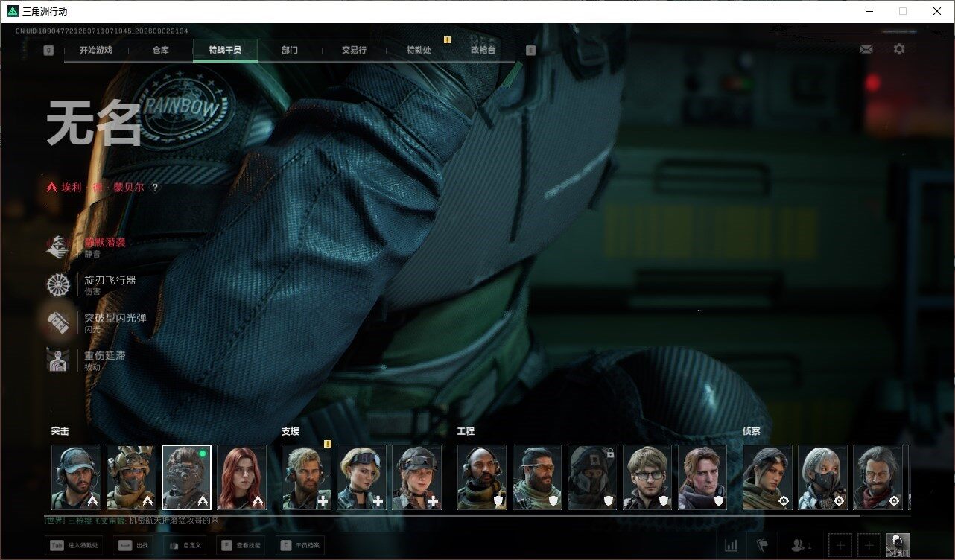Open the 交易行 tab
Image resolution: width=955 pixels, height=560 pixels.
coord(354,50)
